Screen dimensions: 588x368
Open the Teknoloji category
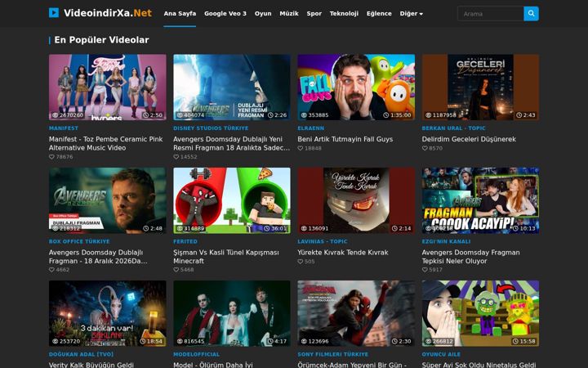[344, 14]
